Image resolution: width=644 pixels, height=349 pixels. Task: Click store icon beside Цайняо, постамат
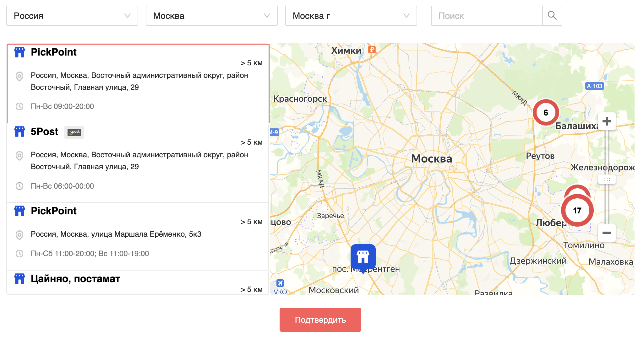[x=19, y=279]
